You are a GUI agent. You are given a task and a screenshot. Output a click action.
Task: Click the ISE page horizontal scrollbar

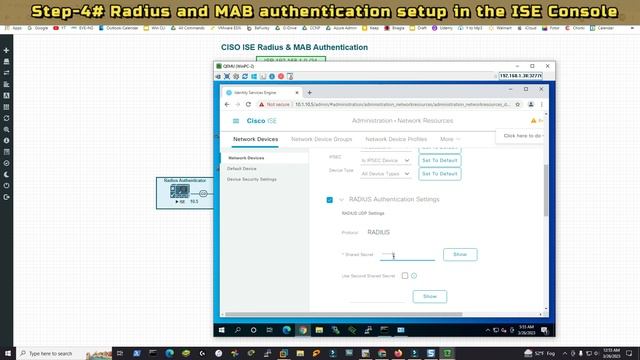(344, 314)
